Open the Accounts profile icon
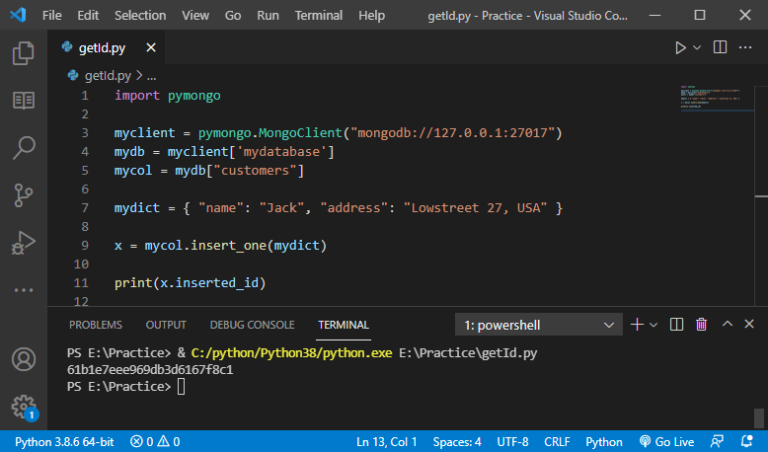The image size is (768, 452). [23, 359]
